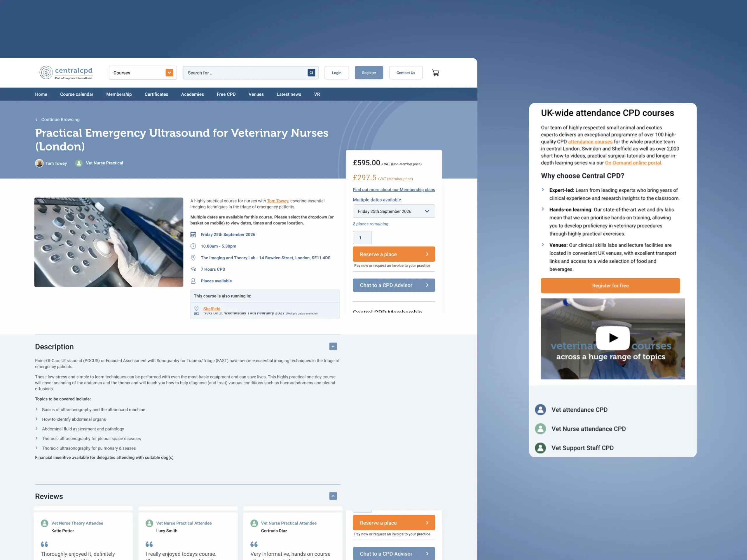Open the Membership plans link
747x560 pixels.
point(394,190)
